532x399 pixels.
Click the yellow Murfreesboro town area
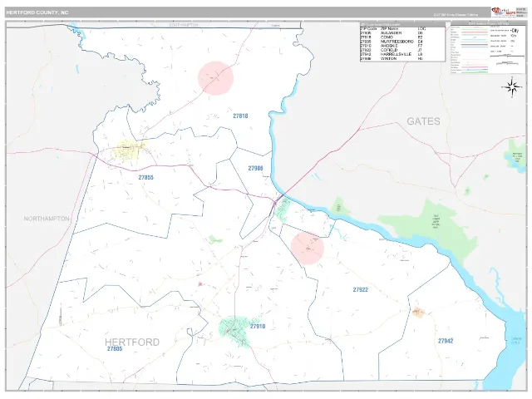(130, 150)
